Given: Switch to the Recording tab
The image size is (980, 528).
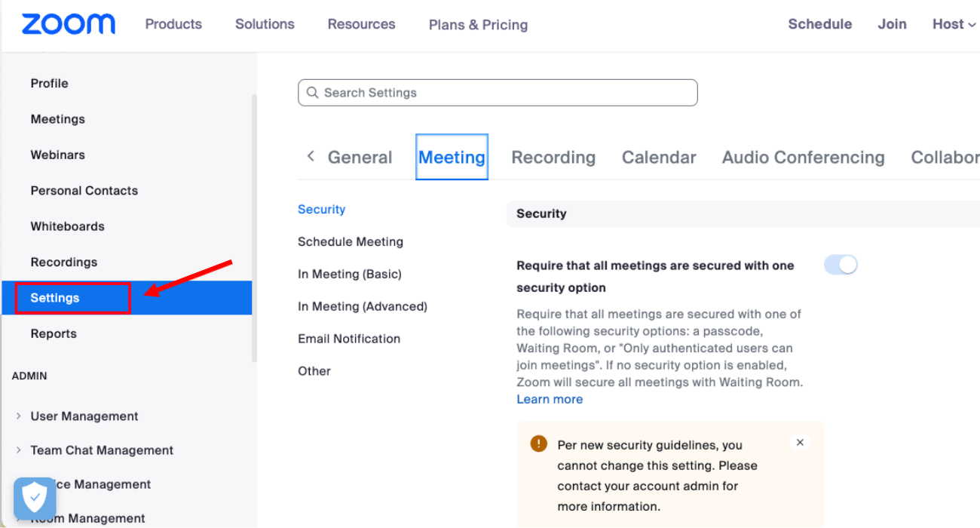Looking at the screenshot, I should coord(553,157).
